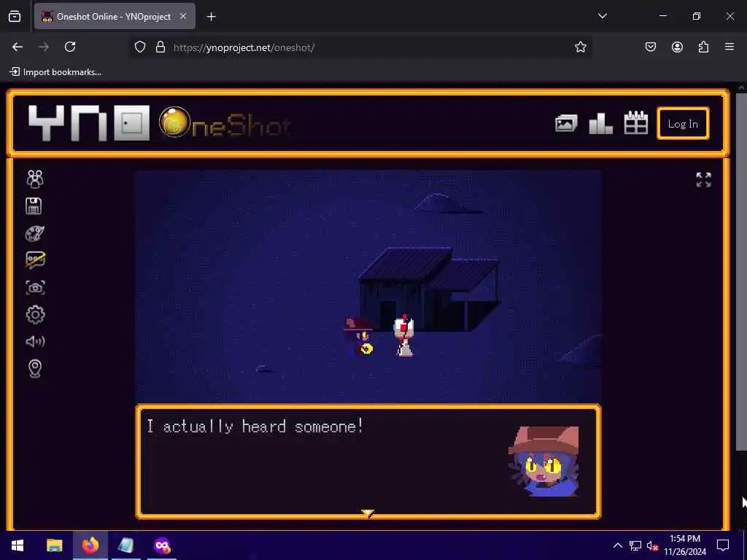This screenshot has height=560, width=747.
Task: Open the Firefox View icon
Action: click(x=15, y=17)
